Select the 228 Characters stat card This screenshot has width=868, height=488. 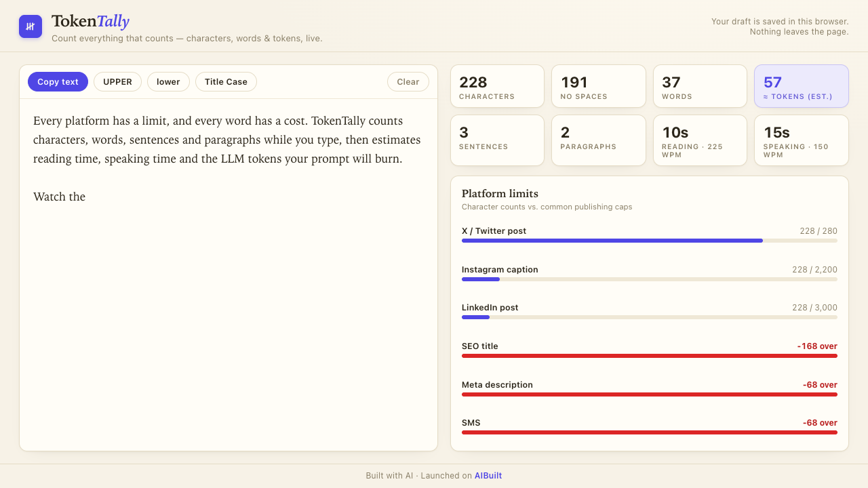pyautogui.click(x=497, y=86)
